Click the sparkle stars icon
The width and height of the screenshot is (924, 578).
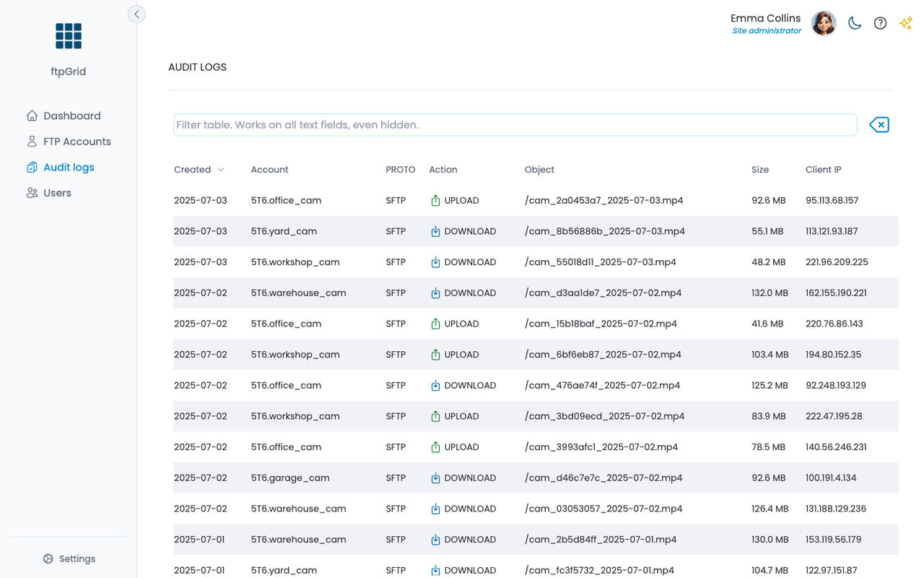905,23
